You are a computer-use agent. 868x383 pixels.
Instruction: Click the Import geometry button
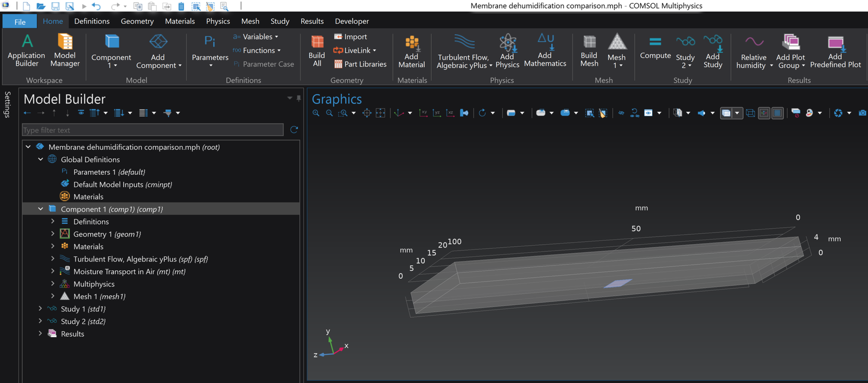tap(350, 37)
